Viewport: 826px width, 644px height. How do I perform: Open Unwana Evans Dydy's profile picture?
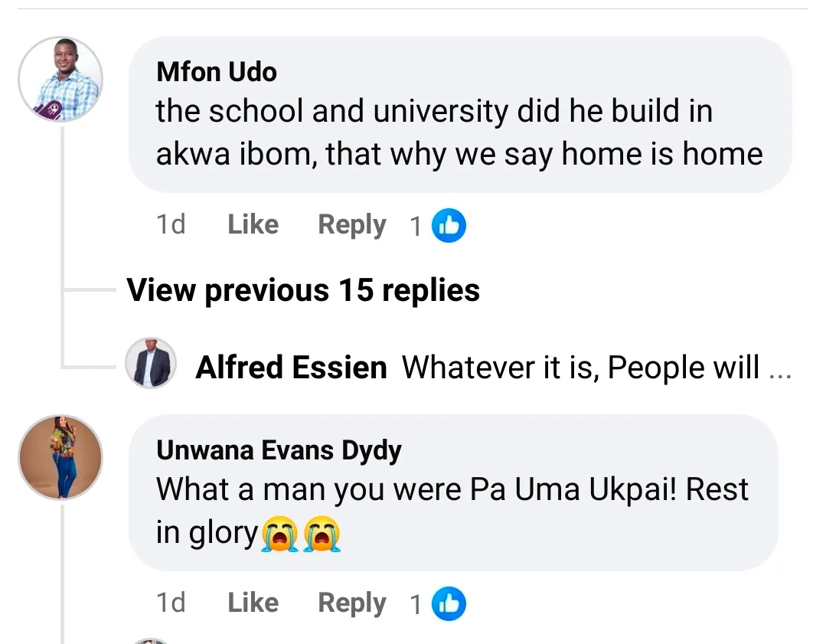point(60,458)
